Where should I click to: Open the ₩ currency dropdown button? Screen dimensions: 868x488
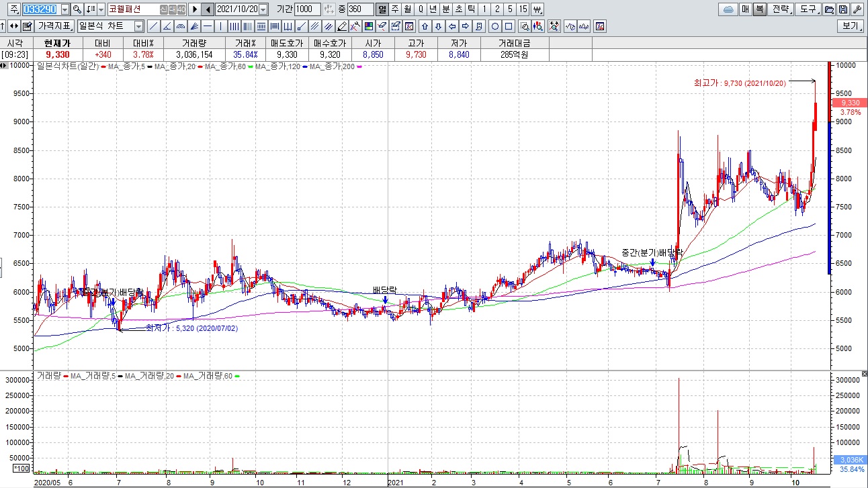[x=537, y=9]
